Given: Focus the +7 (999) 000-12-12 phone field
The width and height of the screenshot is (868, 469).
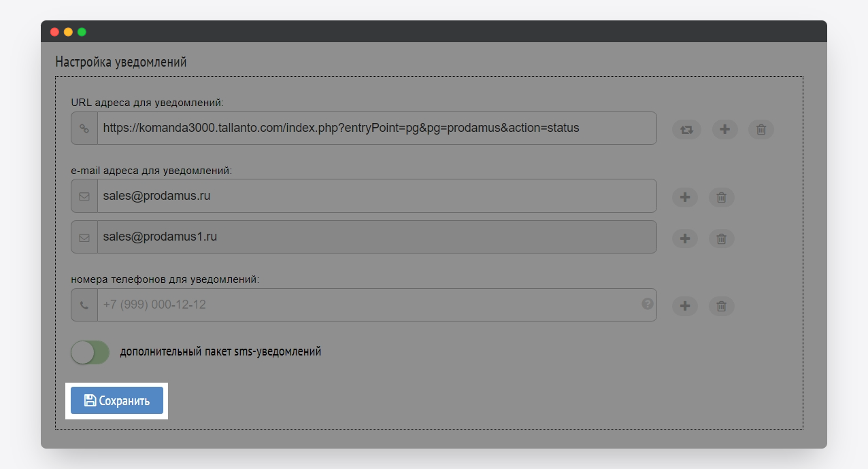Looking at the screenshot, I should [367, 305].
